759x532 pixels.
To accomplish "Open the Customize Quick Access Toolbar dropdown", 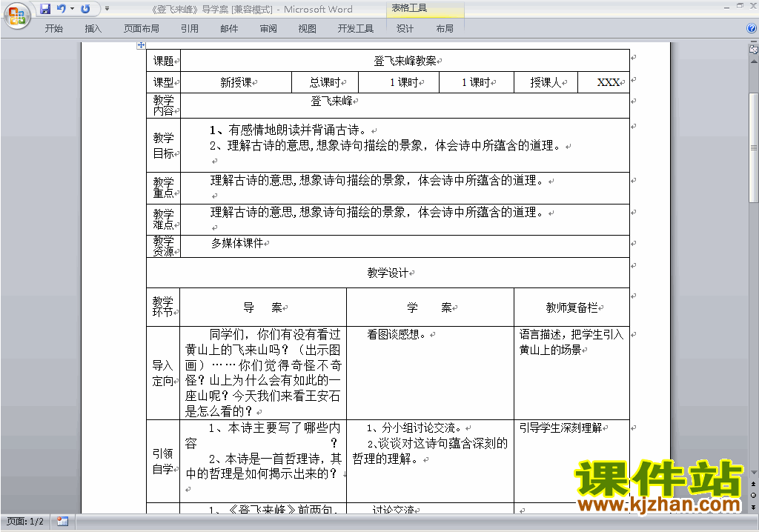I will [107, 9].
